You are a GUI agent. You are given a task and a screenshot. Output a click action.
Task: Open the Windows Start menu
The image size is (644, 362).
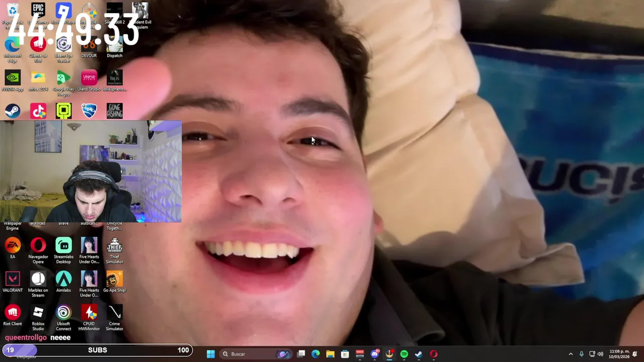pos(211,354)
